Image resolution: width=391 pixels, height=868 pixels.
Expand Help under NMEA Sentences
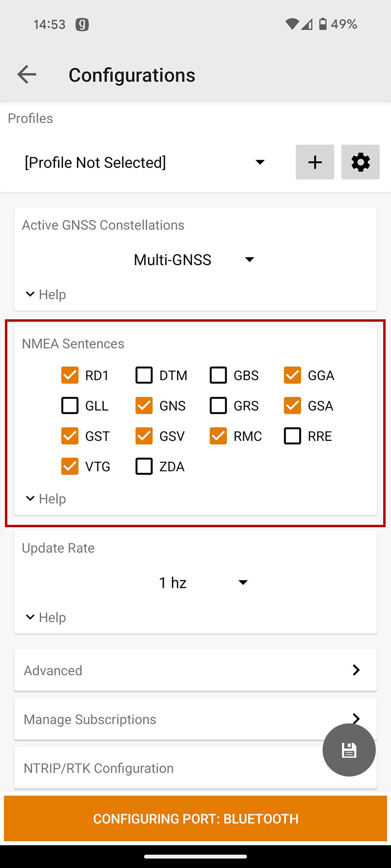coord(46,498)
